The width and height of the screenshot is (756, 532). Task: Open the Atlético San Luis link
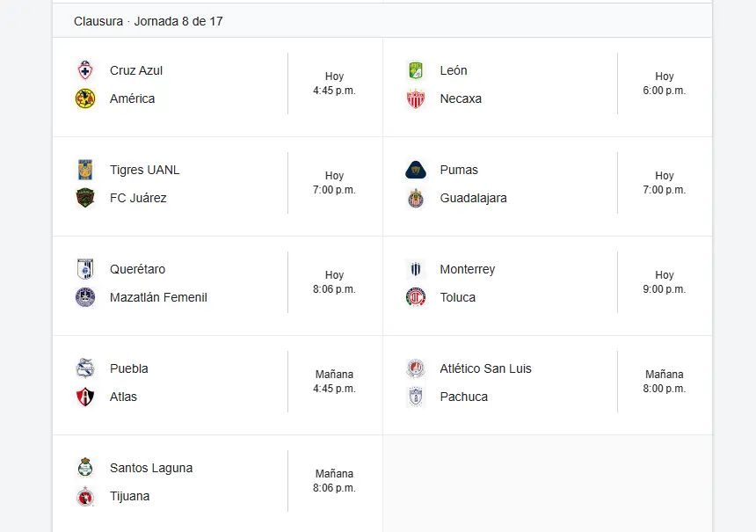coord(485,368)
